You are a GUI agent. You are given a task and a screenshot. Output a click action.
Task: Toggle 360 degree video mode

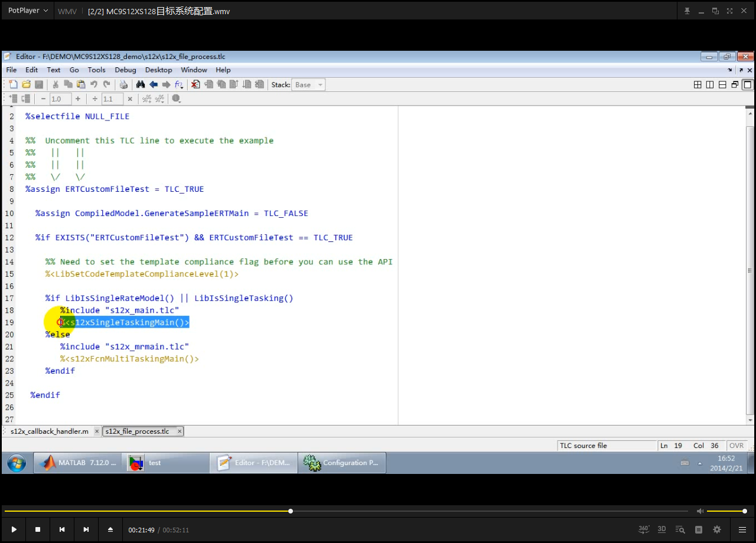(x=644, y=529)
